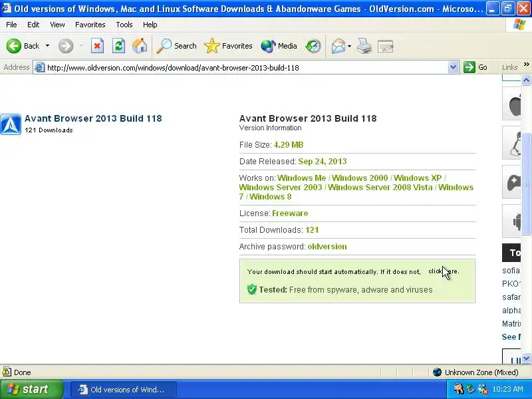Viewport: 532px width, 399px height.
Task: Click the Apple Mac sidebar icon
Action: (x=512, y=104)
